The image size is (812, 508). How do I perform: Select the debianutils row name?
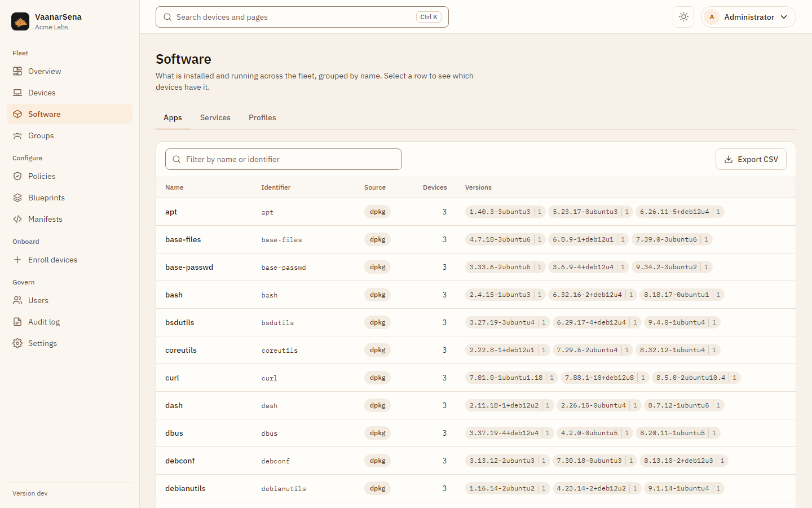[186, 488]
